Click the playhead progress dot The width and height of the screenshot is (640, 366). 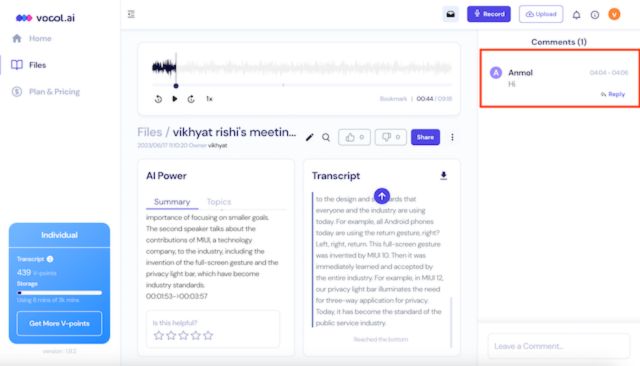click(x=176, y=86)
